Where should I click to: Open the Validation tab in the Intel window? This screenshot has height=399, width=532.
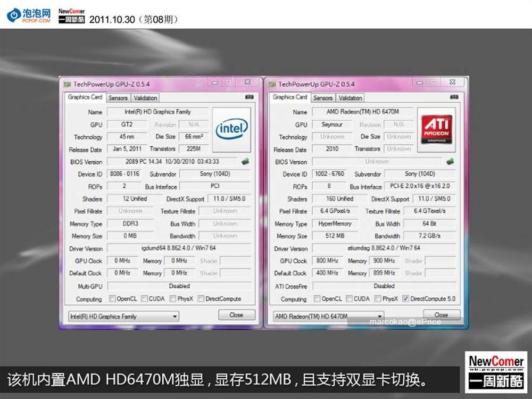point(145,98)
